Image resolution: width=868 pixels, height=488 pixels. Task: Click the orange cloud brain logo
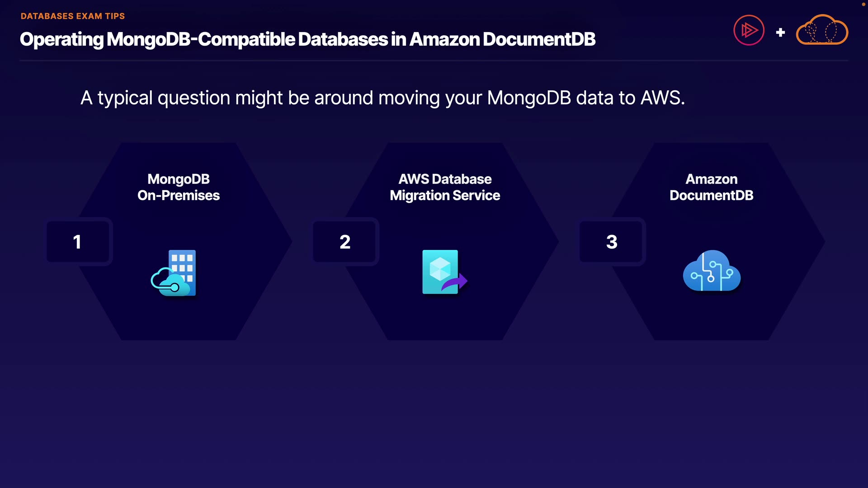click(821, 31)
